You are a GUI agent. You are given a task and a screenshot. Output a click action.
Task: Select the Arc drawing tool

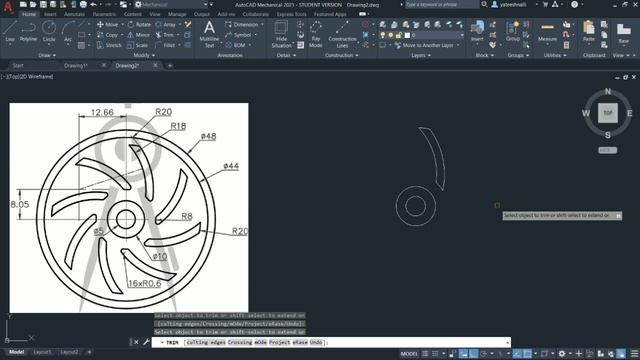point(68,31)
